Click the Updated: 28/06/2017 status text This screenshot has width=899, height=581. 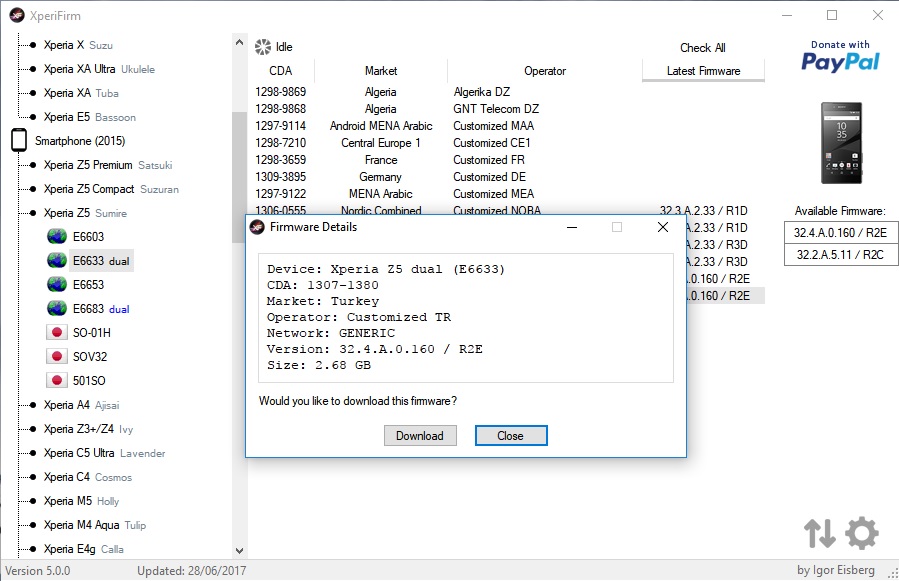[191, 571]
